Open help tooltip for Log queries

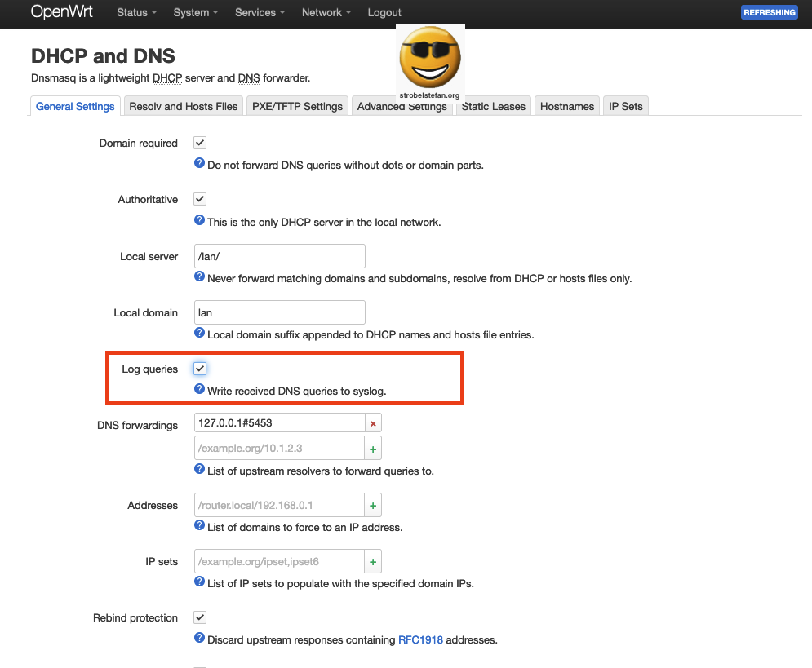[199, 388]
